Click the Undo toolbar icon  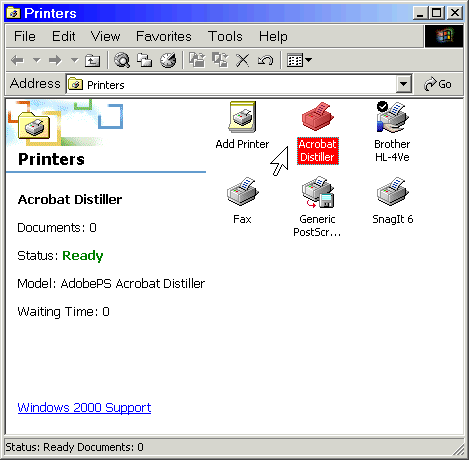pos(265,61)
